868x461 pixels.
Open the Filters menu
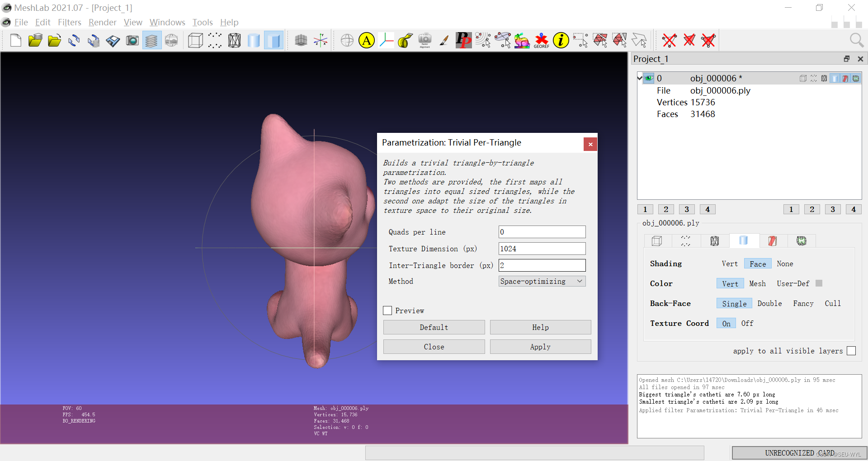tap(70, 22)
